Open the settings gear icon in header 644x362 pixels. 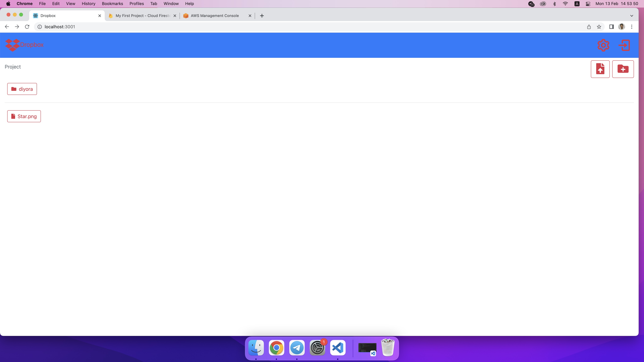pyautogui.click(x=603, y=45)
